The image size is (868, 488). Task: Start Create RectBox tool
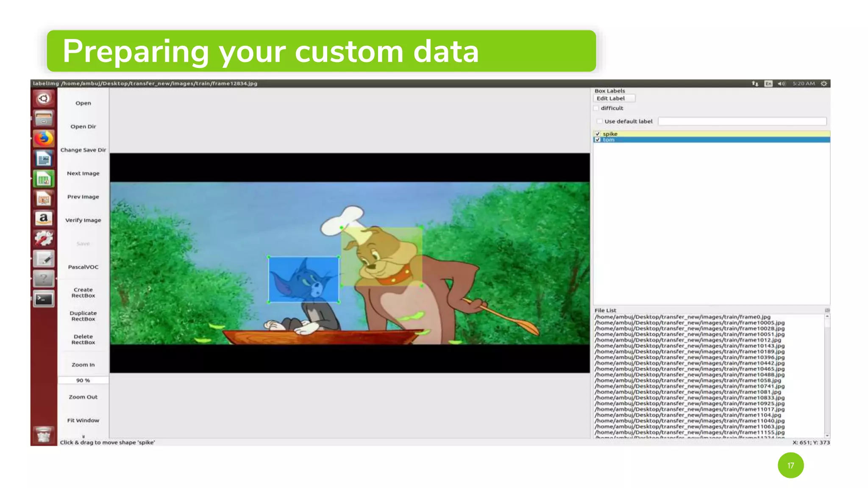[83, 293]
